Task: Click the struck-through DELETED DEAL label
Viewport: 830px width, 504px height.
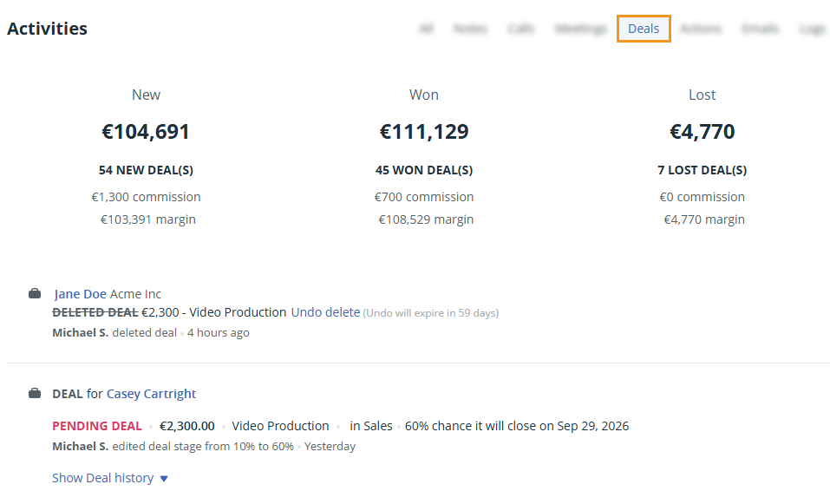Action: coord(95,312)
